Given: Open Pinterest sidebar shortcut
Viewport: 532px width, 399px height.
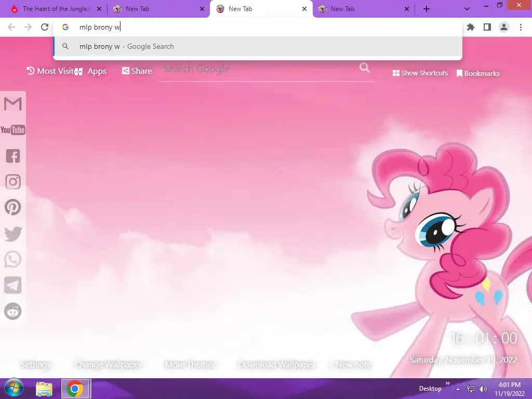Looking at the screenshot, I should click(x=13, y=207).
